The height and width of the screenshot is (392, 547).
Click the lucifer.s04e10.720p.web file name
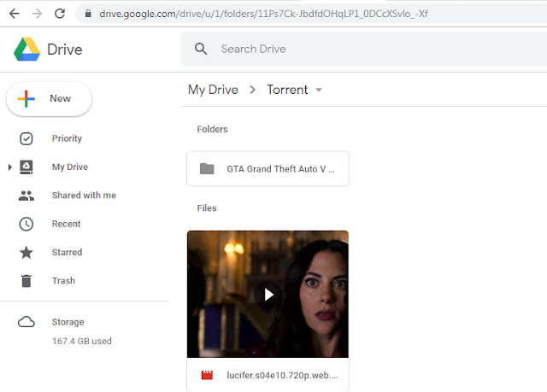point(282,375)
